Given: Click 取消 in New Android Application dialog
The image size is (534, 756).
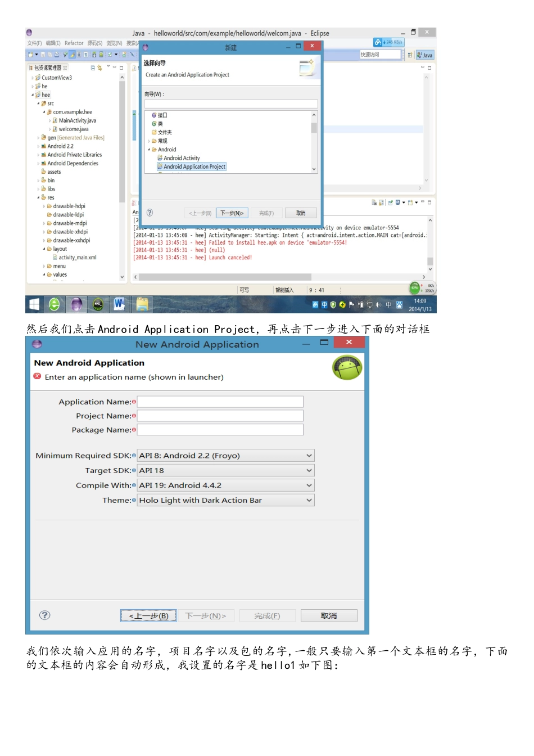Looking at the screenshot, I should tap(329, 616).
